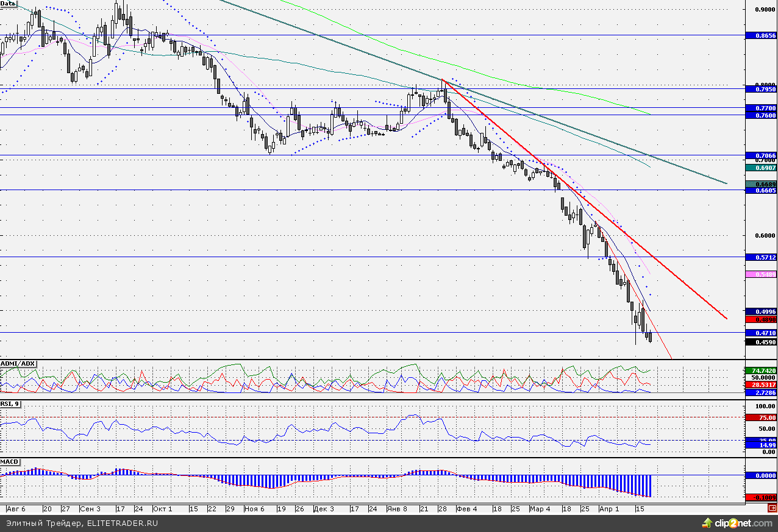
Task: Click the clip2net green arrow logo icon
Action: tap(707, 523)
